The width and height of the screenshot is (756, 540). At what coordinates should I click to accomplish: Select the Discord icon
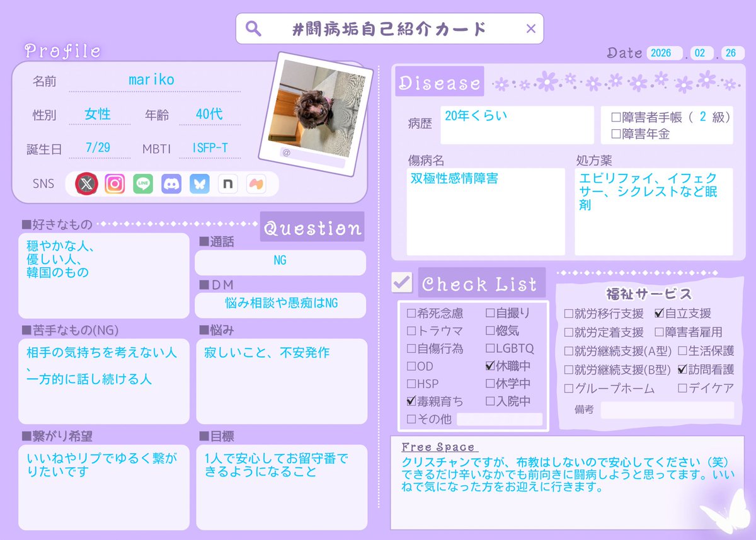pyautogui.click(x=171, y=183)
